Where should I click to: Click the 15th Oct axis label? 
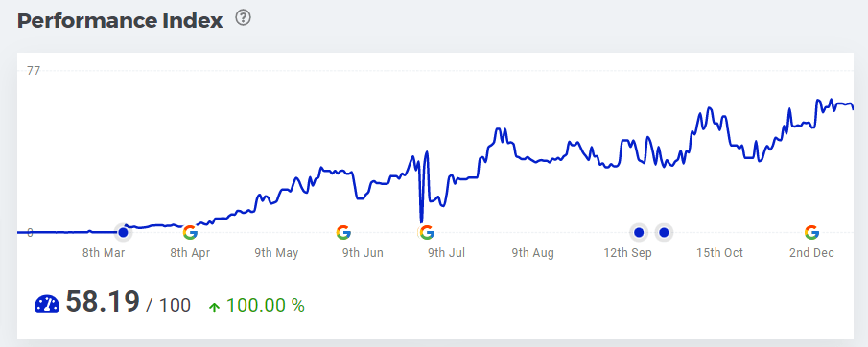point(719,253)
